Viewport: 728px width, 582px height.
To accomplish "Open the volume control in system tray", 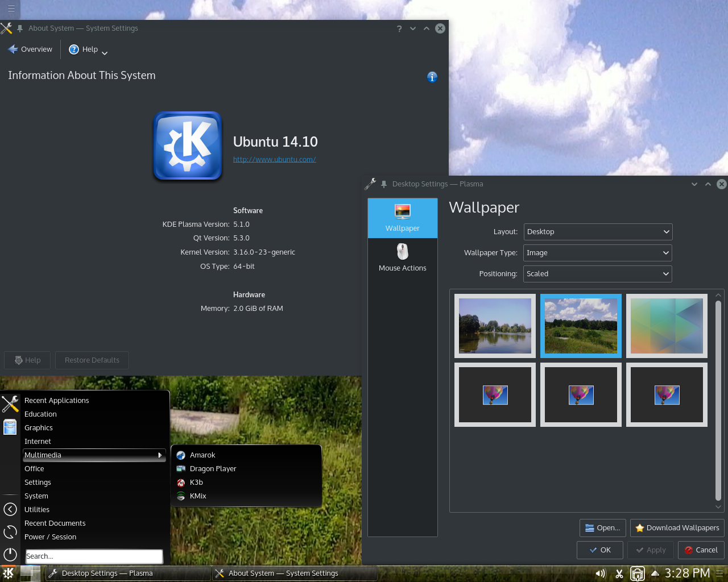I will [601, 573].
